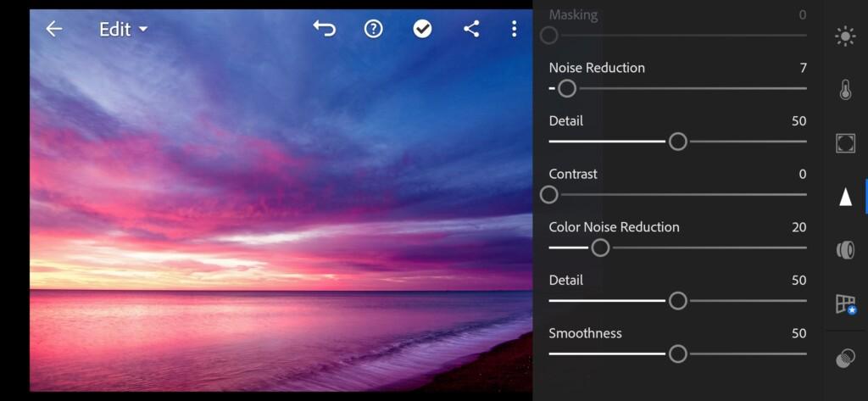Tap the back arrow icon
The width and height of the screenshot is (868, 401).
[53, 29]
